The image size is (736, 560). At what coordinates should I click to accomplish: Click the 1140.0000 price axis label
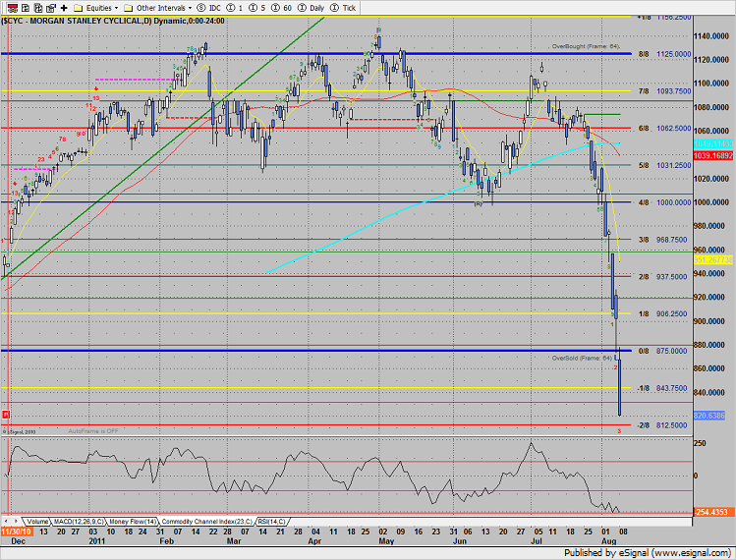(x=711, y=35)
